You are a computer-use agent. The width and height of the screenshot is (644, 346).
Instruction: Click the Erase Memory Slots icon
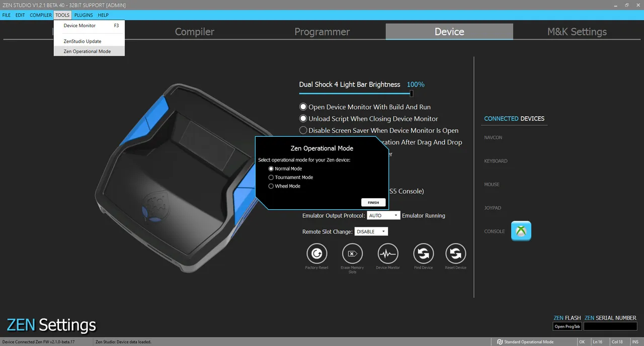click(x=352, y=254)
